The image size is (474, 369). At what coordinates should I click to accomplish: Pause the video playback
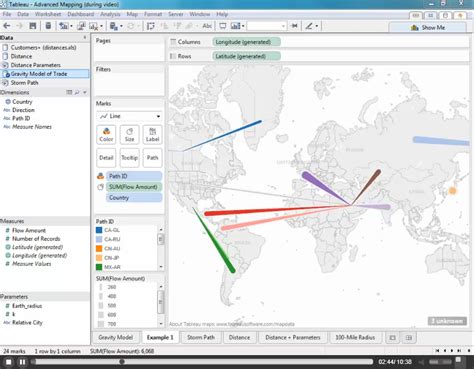coord(22,362)
